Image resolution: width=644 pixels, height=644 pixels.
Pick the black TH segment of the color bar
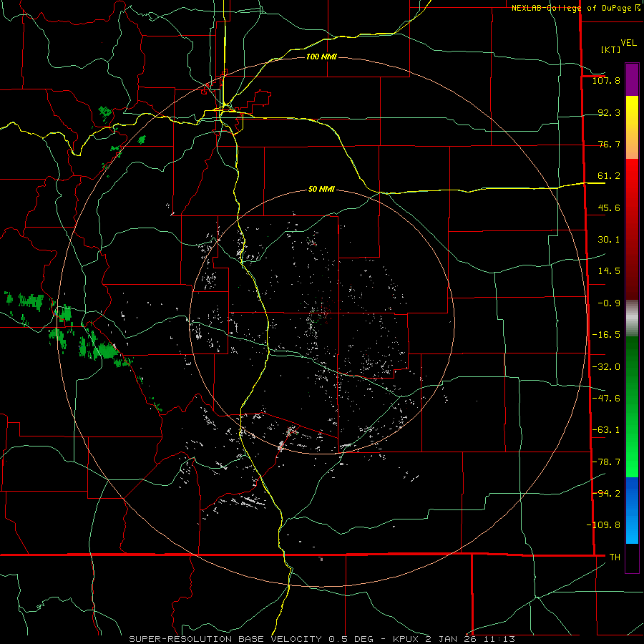(x=632, y=557)
